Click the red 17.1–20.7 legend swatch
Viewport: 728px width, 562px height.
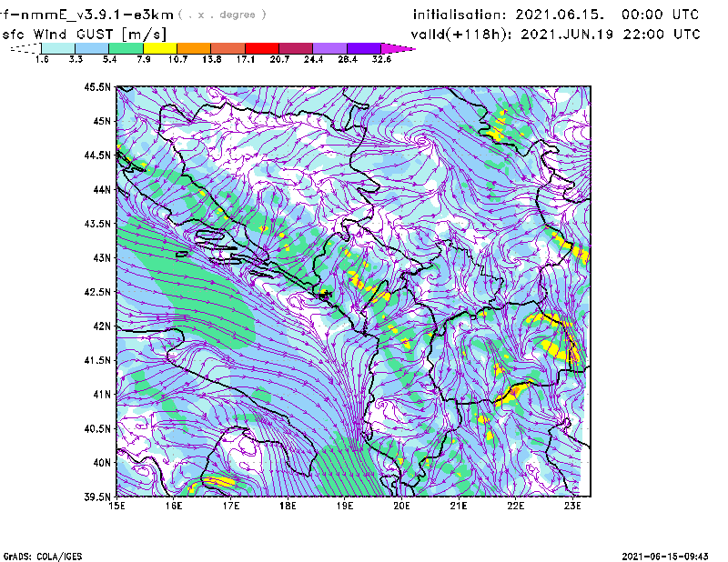pos(261,48)
